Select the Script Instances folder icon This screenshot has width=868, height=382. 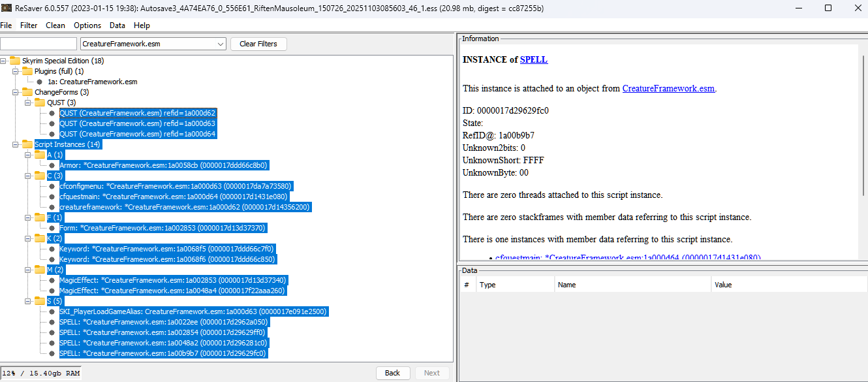click(27, 144)
